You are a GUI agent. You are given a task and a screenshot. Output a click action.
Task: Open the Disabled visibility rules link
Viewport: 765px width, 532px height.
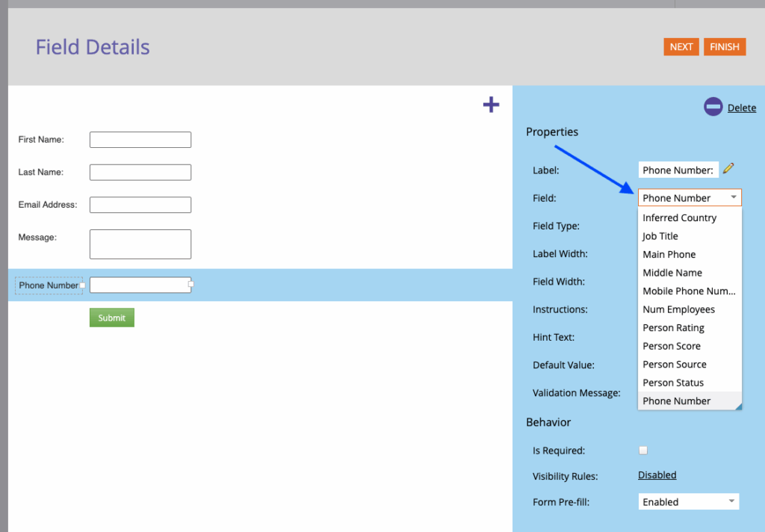657,475
